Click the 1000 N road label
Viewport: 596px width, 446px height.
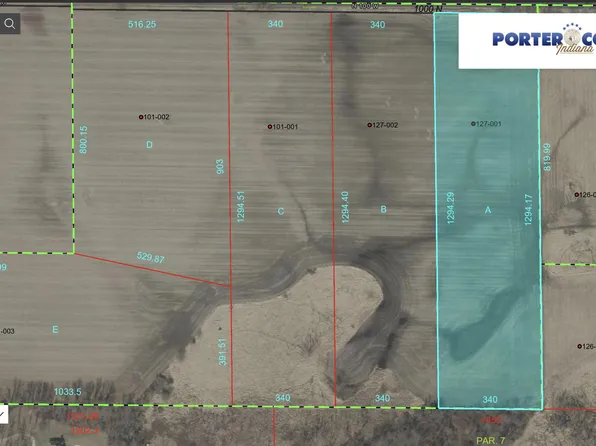pos(428,8)
